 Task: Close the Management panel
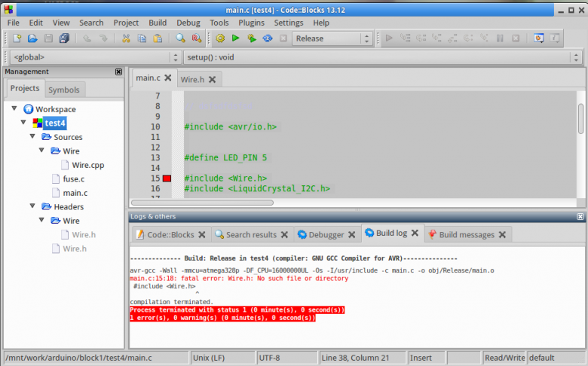coord(118,72)
